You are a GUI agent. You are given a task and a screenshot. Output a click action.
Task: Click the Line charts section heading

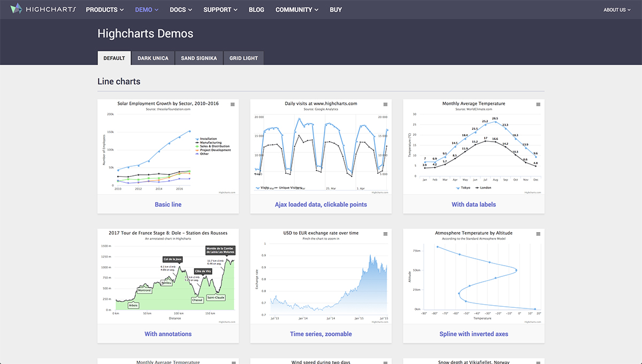point(119,82)
